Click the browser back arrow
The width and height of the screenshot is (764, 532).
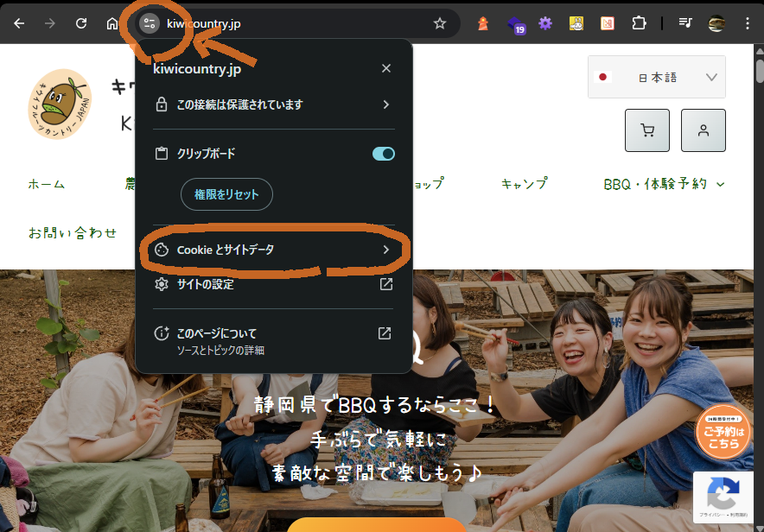(19, 23)
